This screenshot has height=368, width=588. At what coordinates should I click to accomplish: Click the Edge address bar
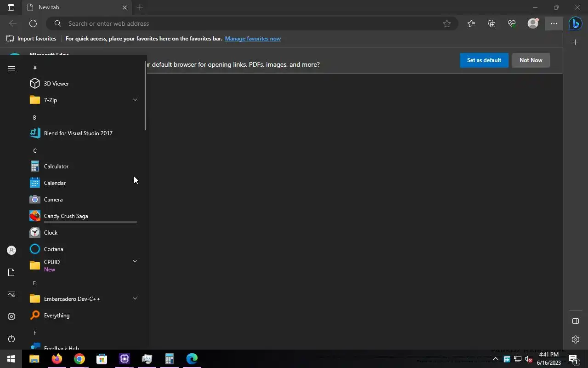click(x=252, y=23)
